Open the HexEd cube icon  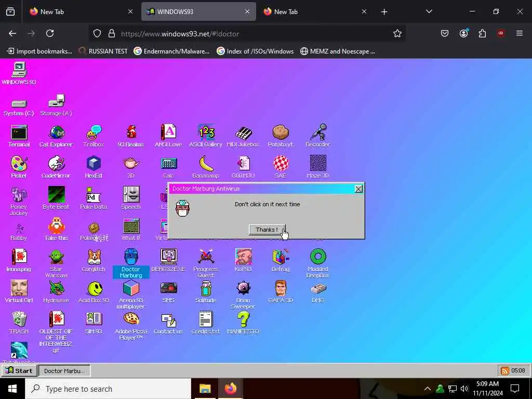tap(94, 167)
